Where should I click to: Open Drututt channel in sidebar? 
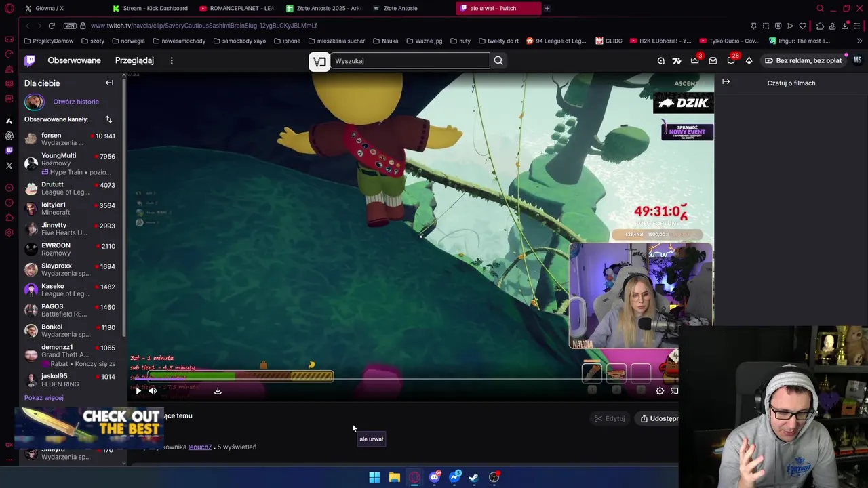tap(71, 188)
